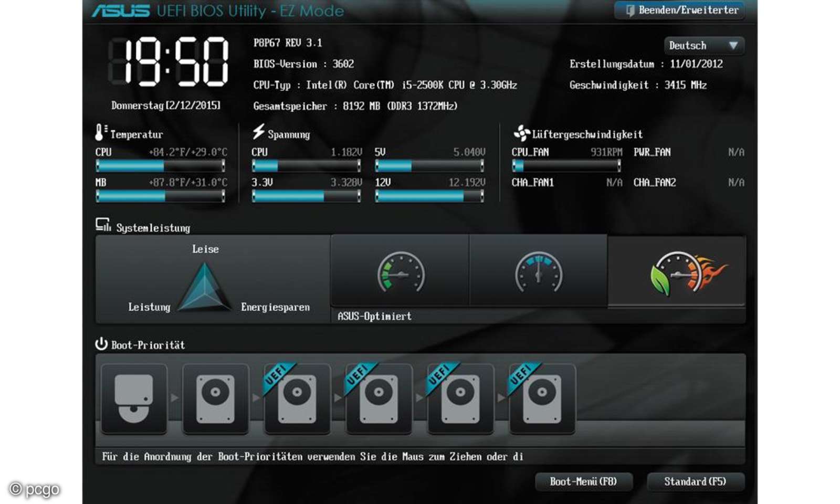Open the Deutsch language dropdown

(x=703, y=46)
